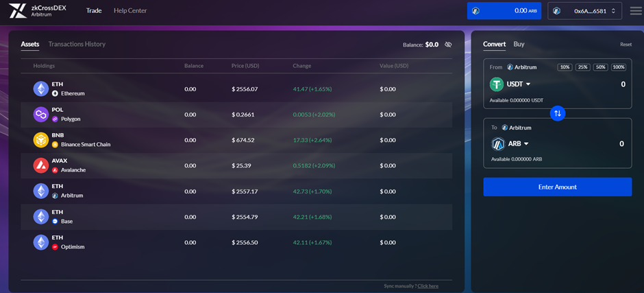This screenshot has height=293, width=644.
Task: Click the $ 25.39 price value
Action: (x=241, y=165)
